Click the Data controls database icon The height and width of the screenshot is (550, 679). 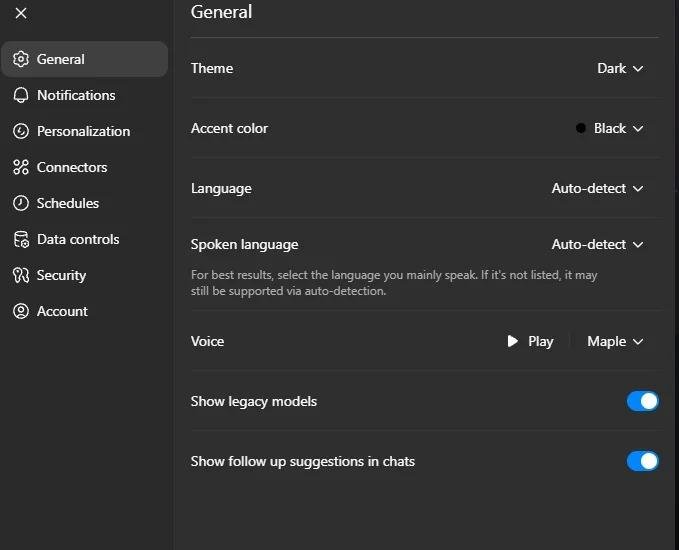tap(21, 239)
